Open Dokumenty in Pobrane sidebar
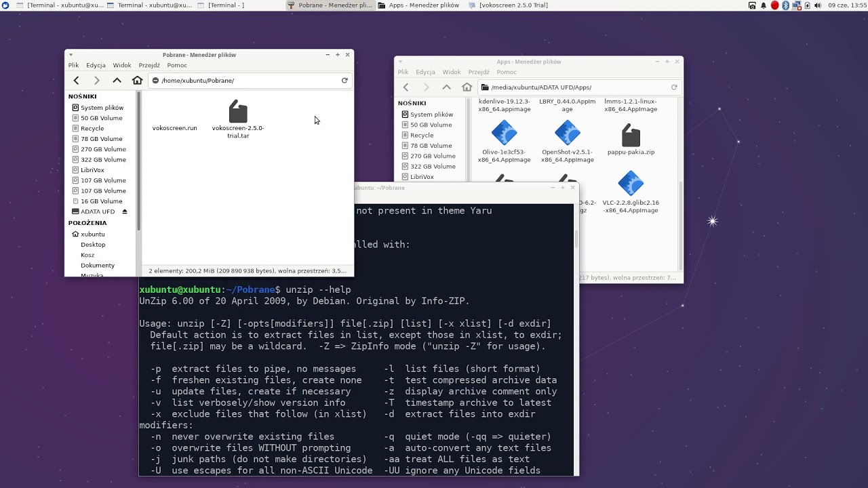The image size is (868, 488). [x=98, y=266]
